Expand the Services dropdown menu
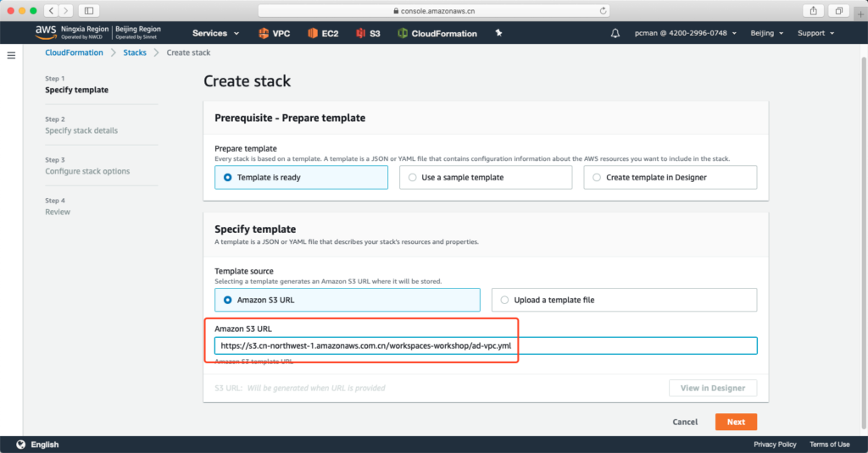The height and width of the screenshot is (453, 868). tap(215, 33)
